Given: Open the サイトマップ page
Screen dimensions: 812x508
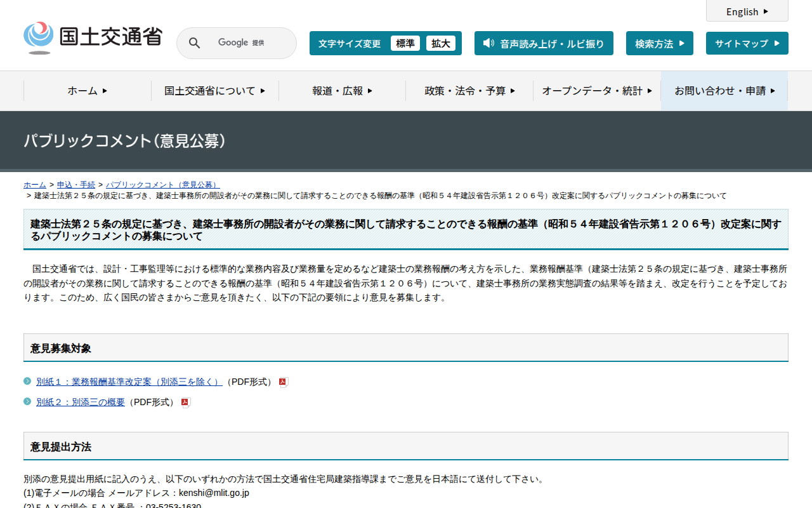Looking at the screenshot, I should [747, 43].
